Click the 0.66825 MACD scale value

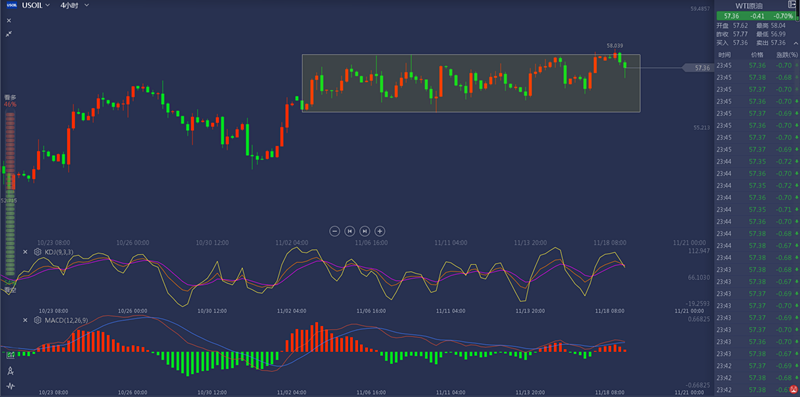699,319
